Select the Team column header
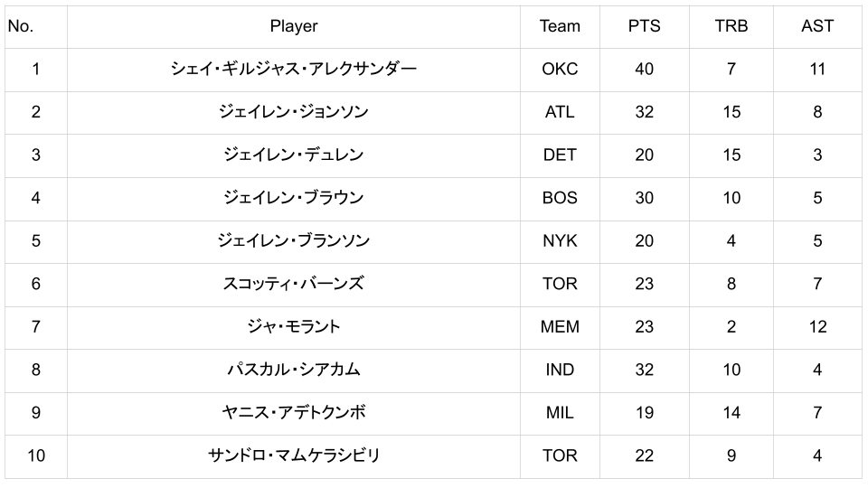Viewport: 868px width, 488px height. tap(560, 26)
